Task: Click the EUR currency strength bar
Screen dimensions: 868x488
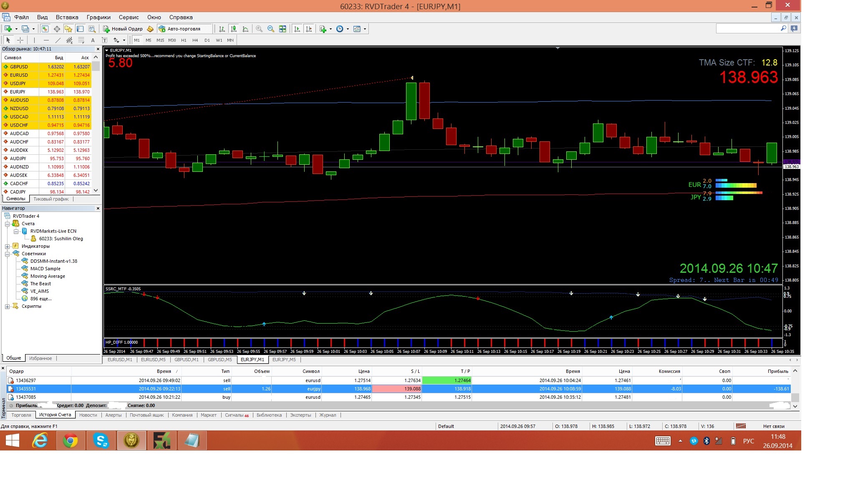Action: point(736,183)
